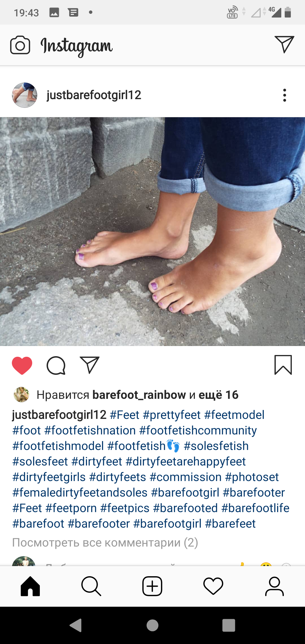The height and width of the screenshot is (644, 305).
Task: Create new post with plus icon
Action: pyautogui.click(x=152, y=586)
